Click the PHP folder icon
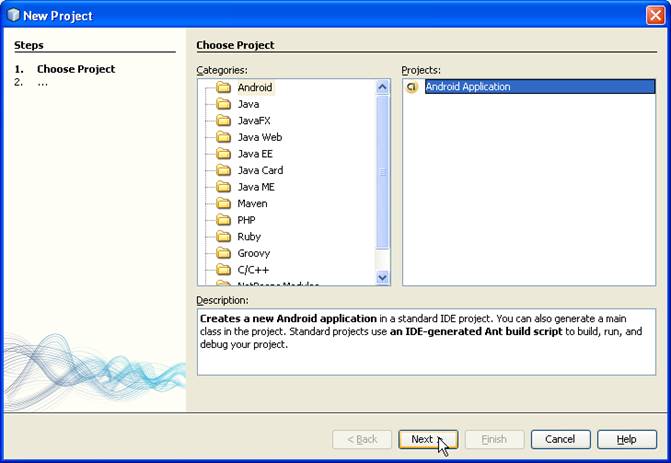Viewport: 671px width, 463px height. (223, 220)
